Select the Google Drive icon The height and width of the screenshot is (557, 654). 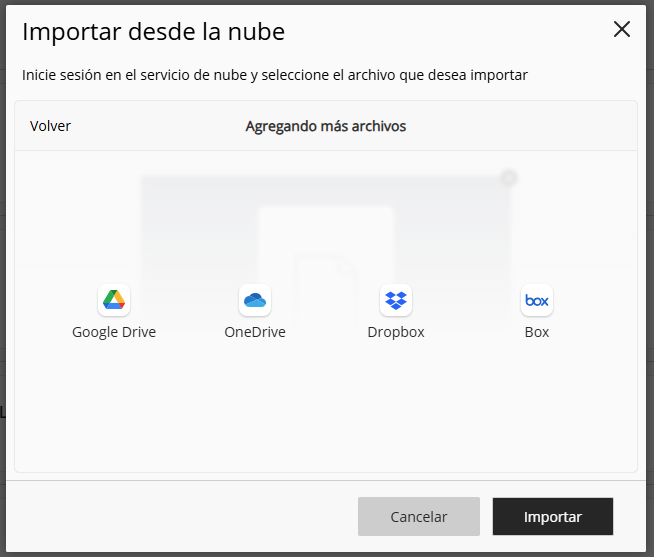[x=114, y=300]
